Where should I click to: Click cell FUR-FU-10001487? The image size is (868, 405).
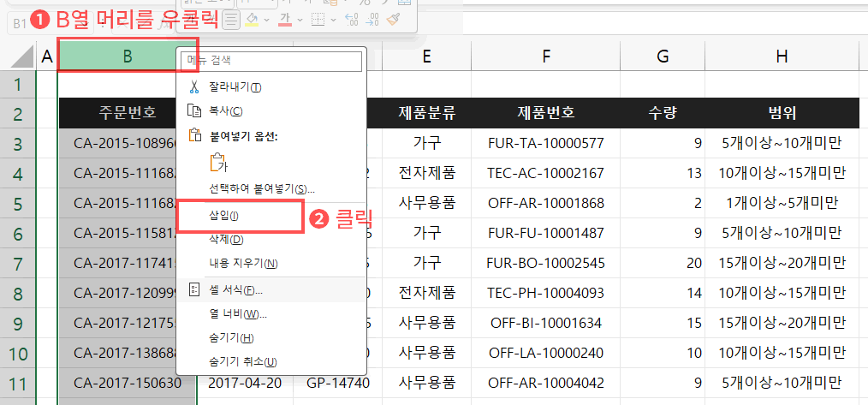pos(546,233)
